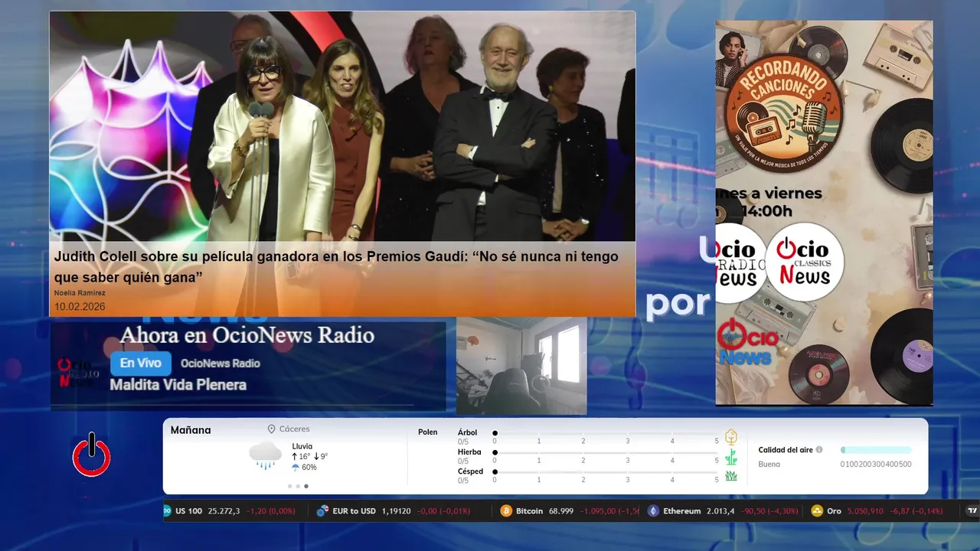The width and height of the screenshot is (980, 551).
Task: Click the Recordando Canciones promo poster
Action: (x=824, y=213)
